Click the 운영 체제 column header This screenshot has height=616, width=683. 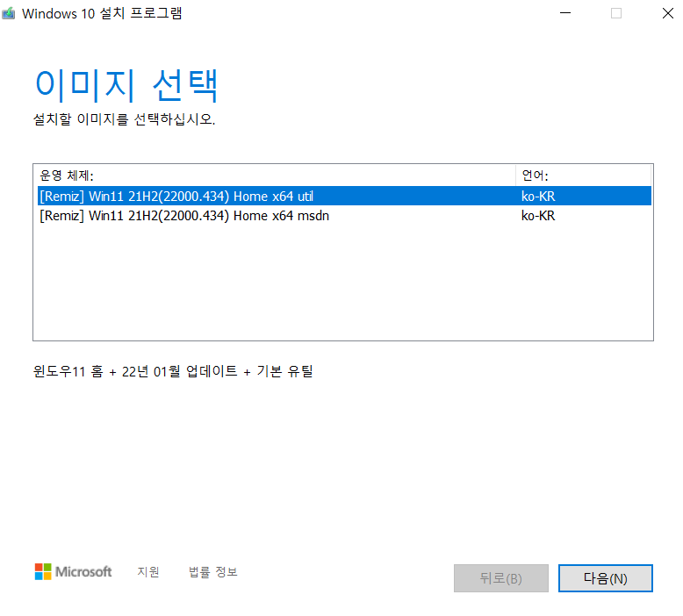click(277, 175)
